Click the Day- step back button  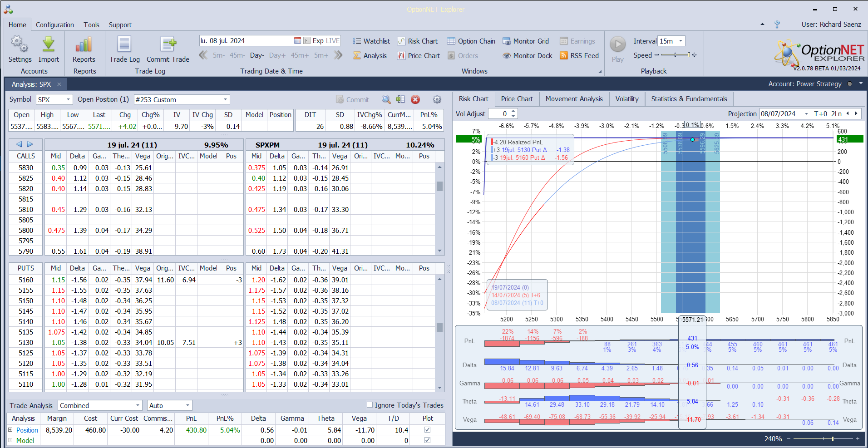(257, 55)
